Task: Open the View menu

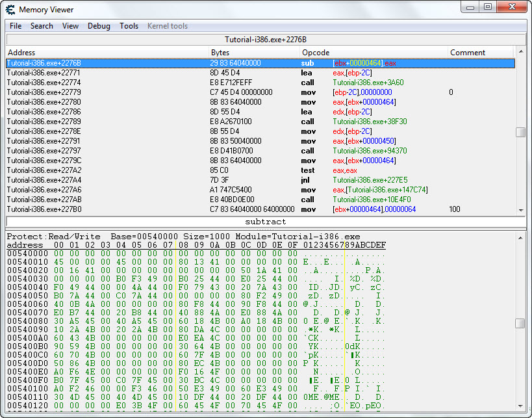Action: (x=70, y=26)
